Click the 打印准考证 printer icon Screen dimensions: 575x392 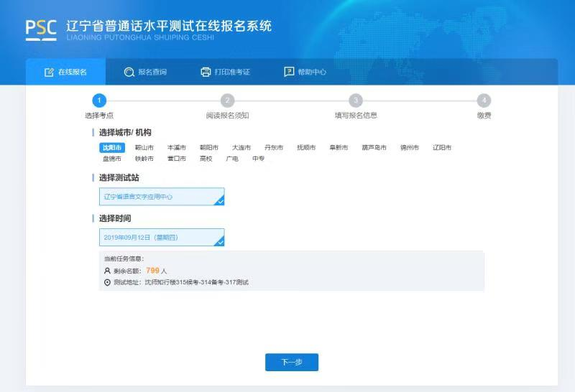point(206,72)
